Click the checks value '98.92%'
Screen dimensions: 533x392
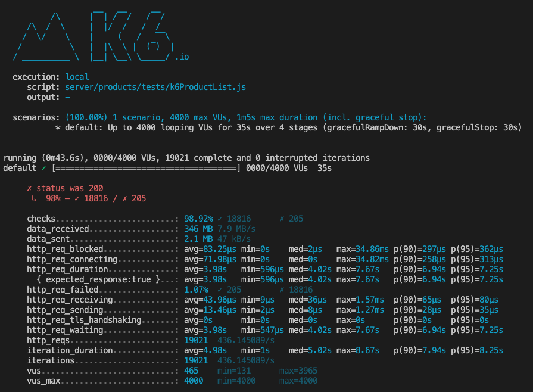coord(198,219)
